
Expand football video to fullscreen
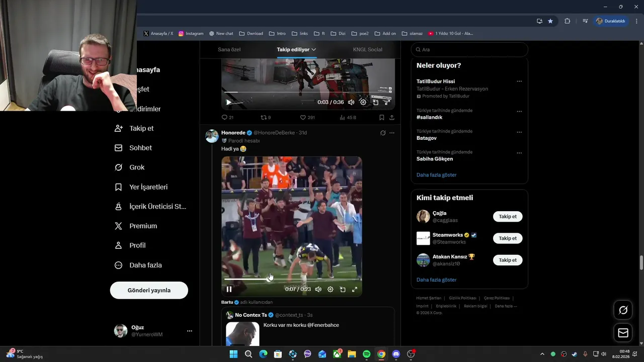[355, 289]
